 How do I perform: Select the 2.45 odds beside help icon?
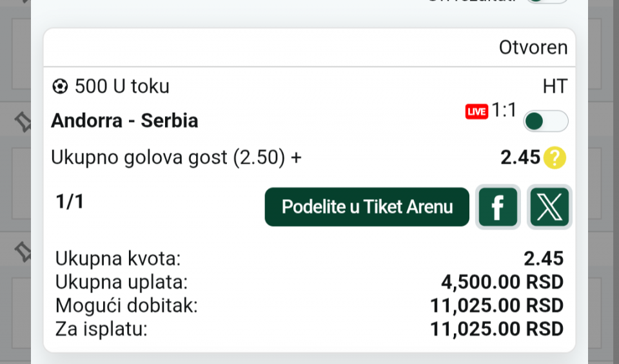click(520, 157)
